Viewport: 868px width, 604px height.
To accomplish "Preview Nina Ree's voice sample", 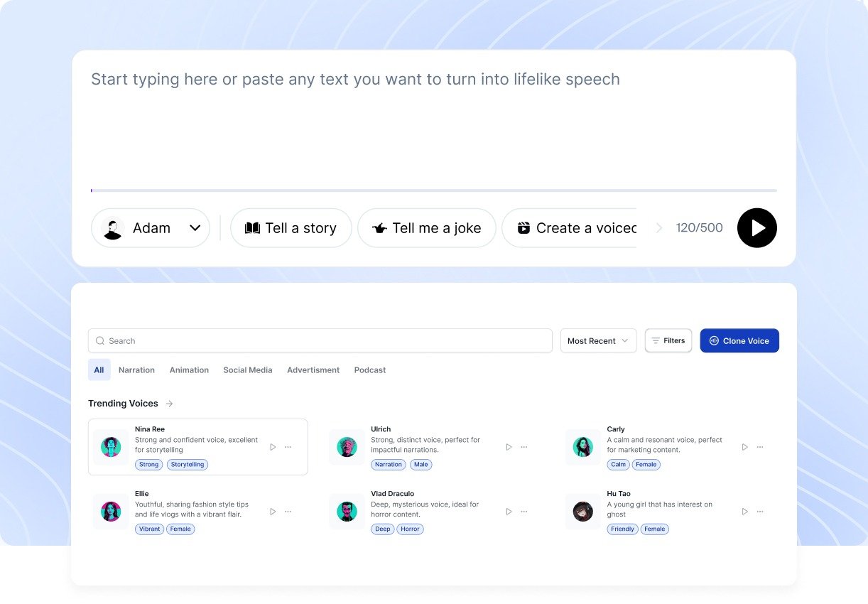I will click(273, 447).
